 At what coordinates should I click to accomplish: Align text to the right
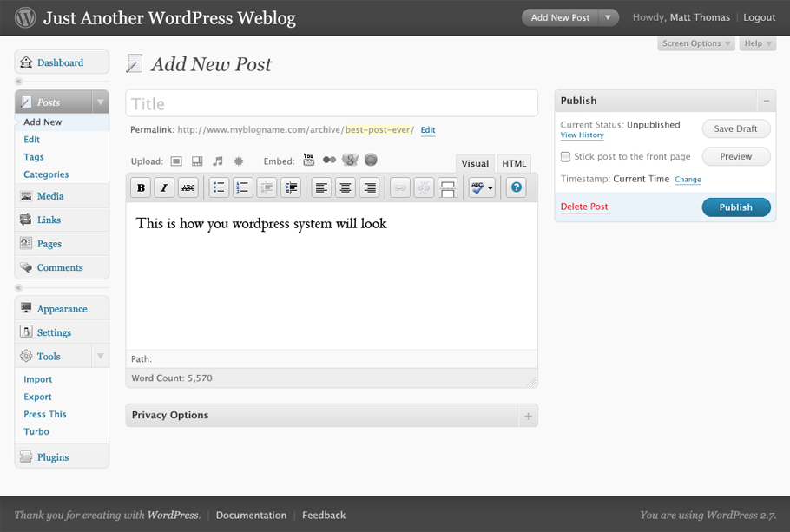pyautogui.click(x=369, y=188)
